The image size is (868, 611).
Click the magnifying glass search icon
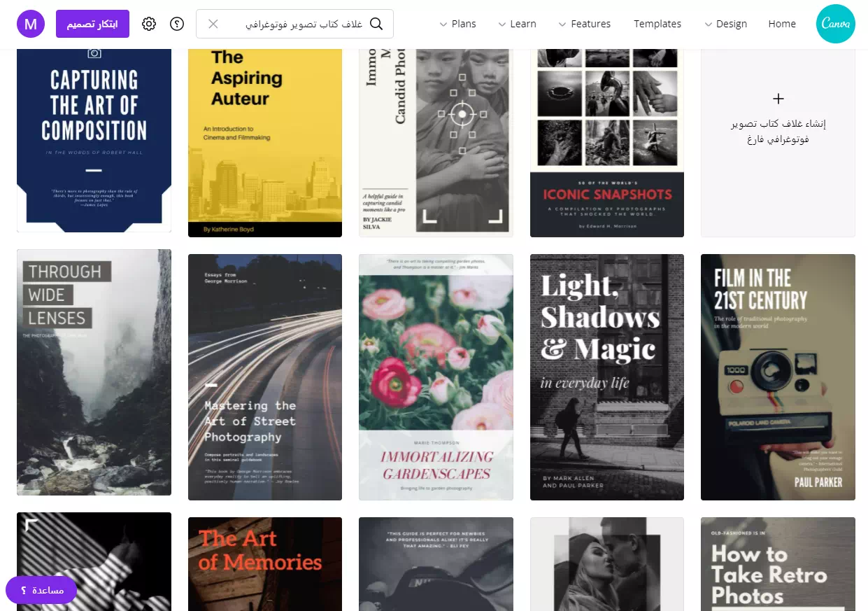click(x=376, y=24)
